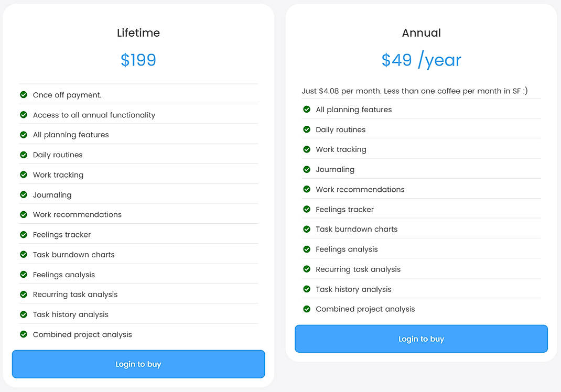Click the $199 price text
This screenshot has width=561, height=392.
(x=138, y=60)
